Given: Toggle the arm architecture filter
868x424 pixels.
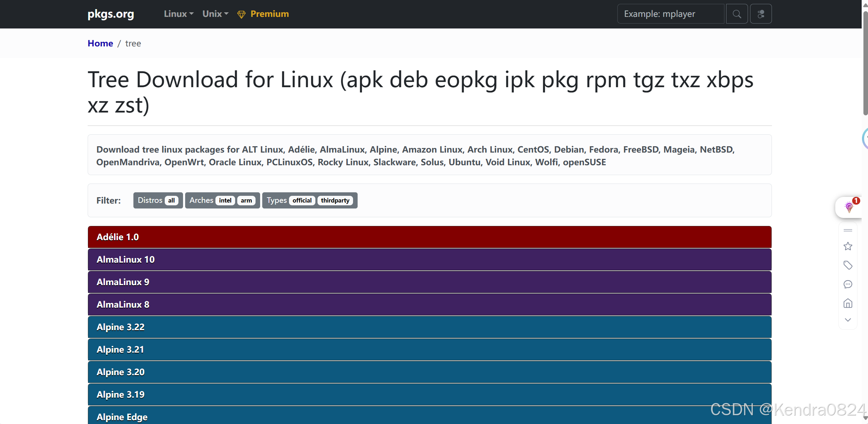Looking at the screenshot, I should (246, 200).
